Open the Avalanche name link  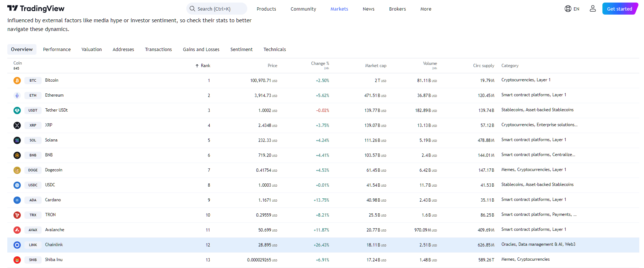tap(55, 230)
